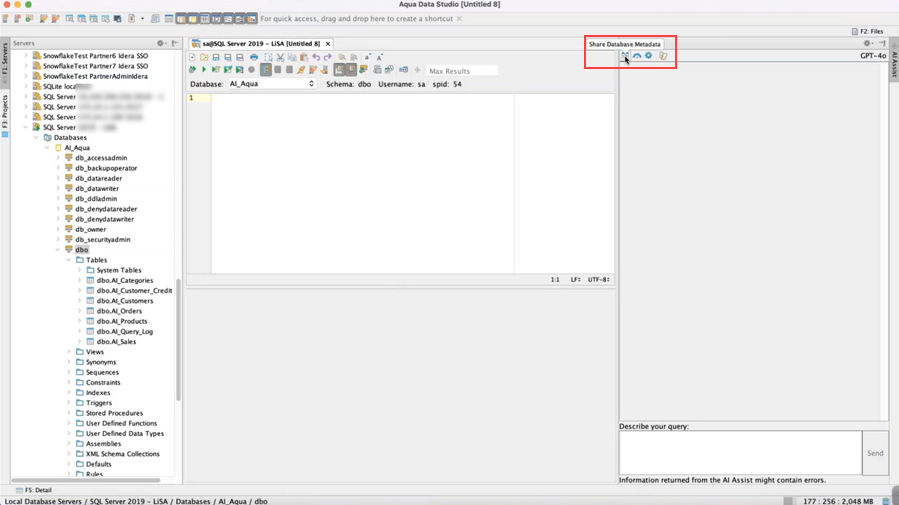Select the dbo.AI_Query_Log table
The width and height of the screenshot is (899, 505).
[x=124, y=331]
